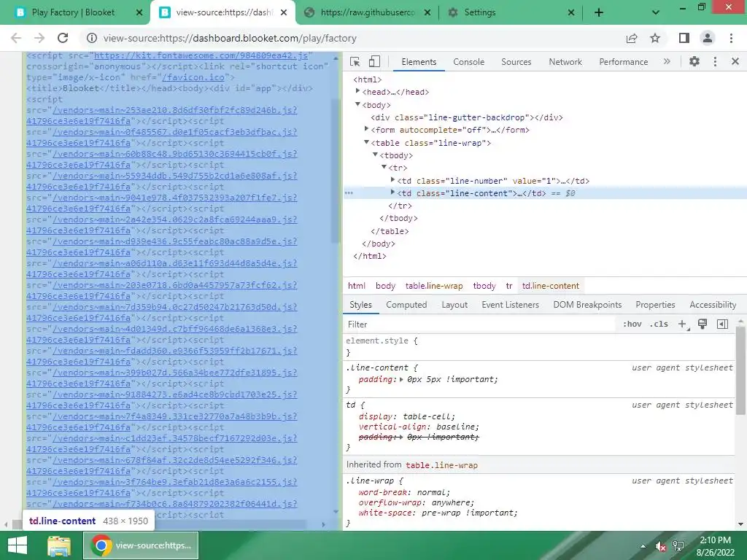Open the Network panel tab
Screen dimensions: 747x560
click(565, 62)
